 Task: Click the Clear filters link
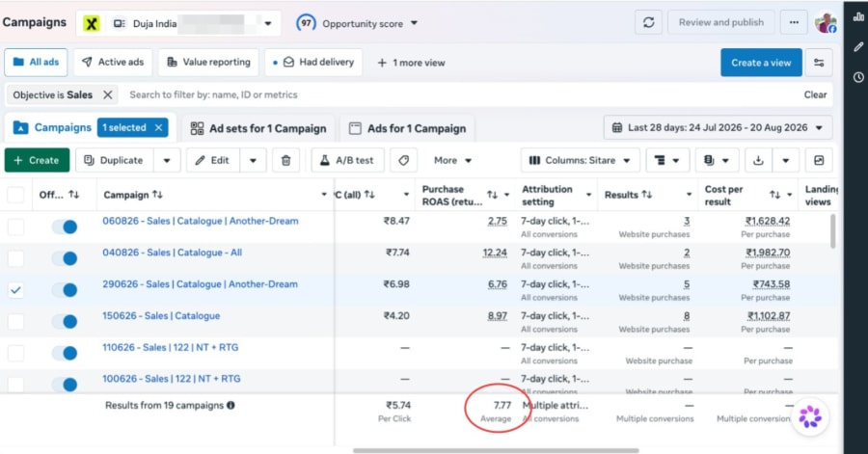tap(815, 95)
